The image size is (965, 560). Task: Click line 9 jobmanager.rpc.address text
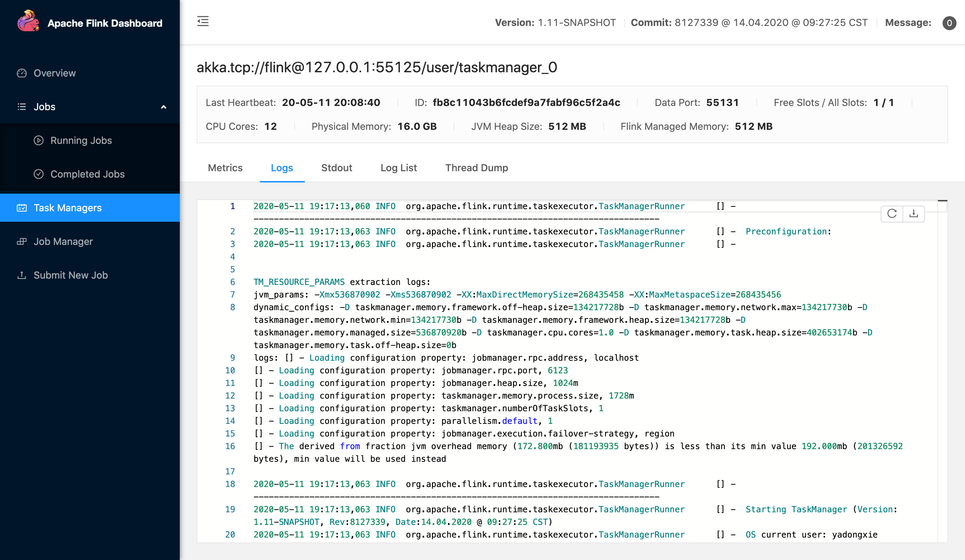point(528,358)
